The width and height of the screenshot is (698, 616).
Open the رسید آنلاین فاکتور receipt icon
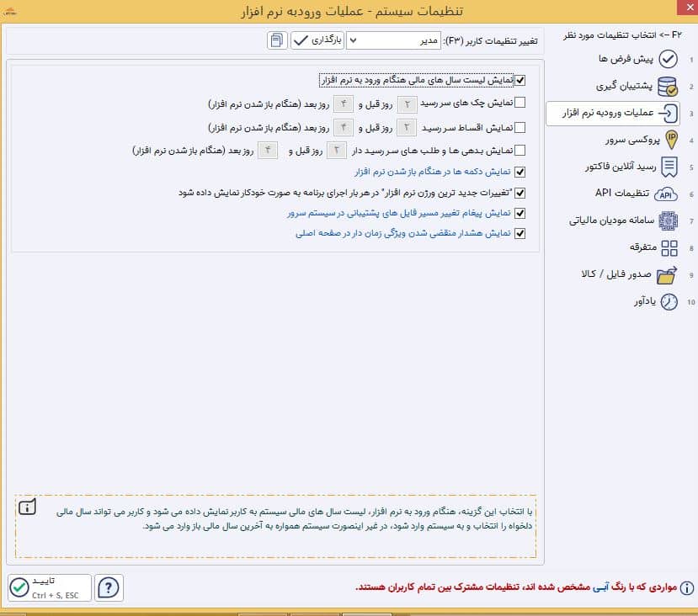click(669, 167)
